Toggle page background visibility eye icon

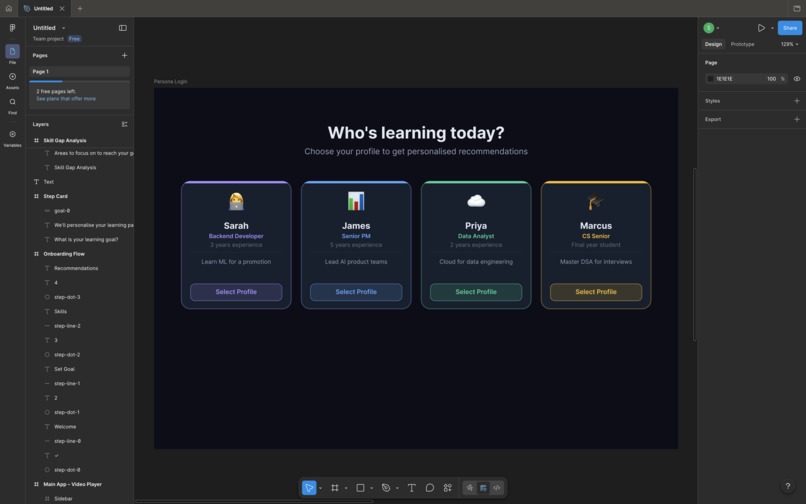[797, 79]
